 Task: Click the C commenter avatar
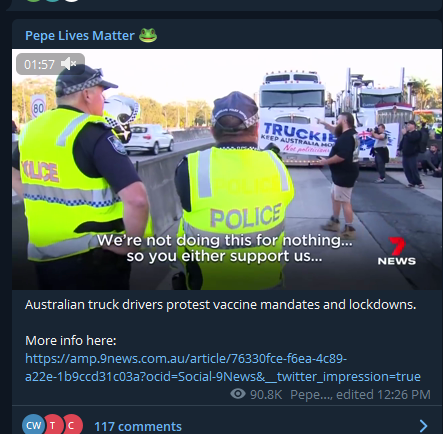71,425
